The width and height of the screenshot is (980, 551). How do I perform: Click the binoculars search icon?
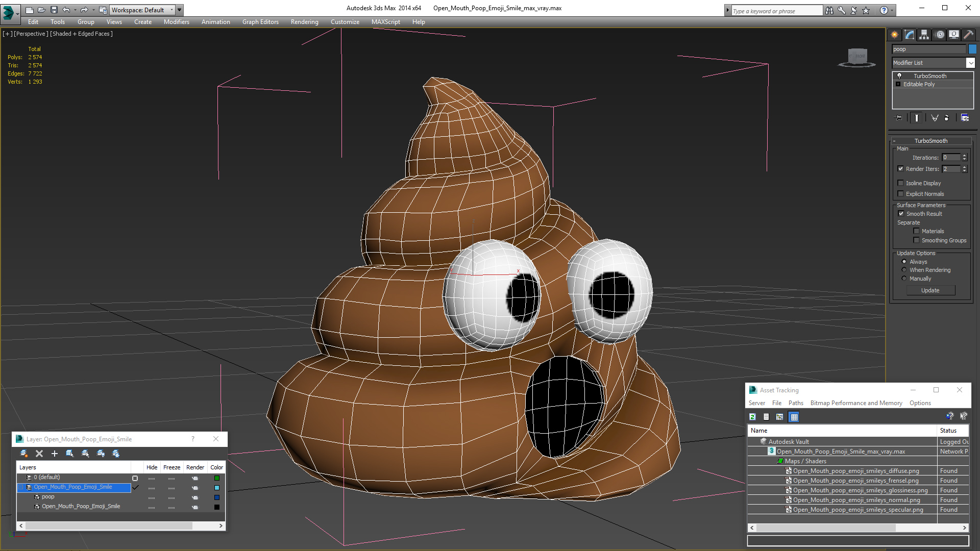click(829, 10)
